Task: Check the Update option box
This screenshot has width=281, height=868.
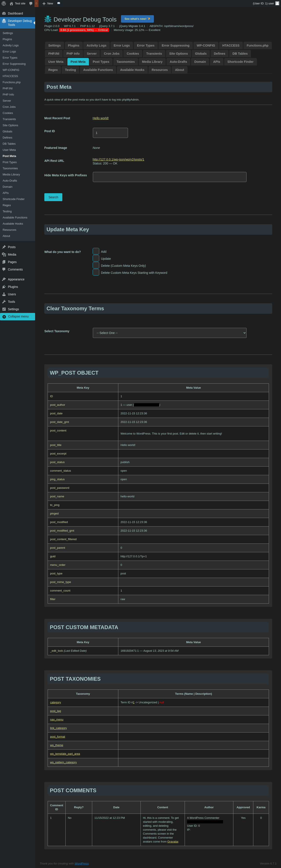Action: 96,258
